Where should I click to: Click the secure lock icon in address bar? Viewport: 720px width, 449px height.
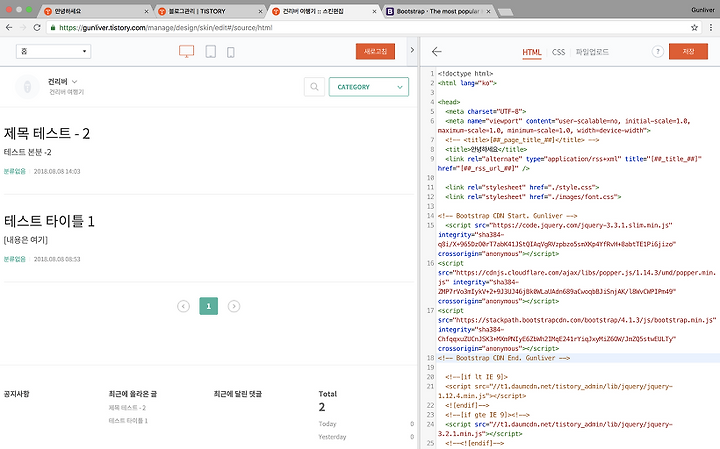tap(53, 28)
